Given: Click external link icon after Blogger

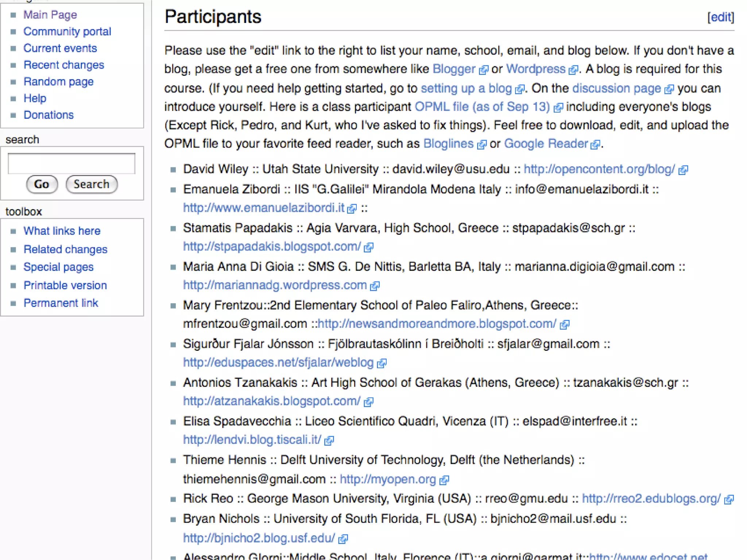Looking at the screenshot, I should point(483,70).
